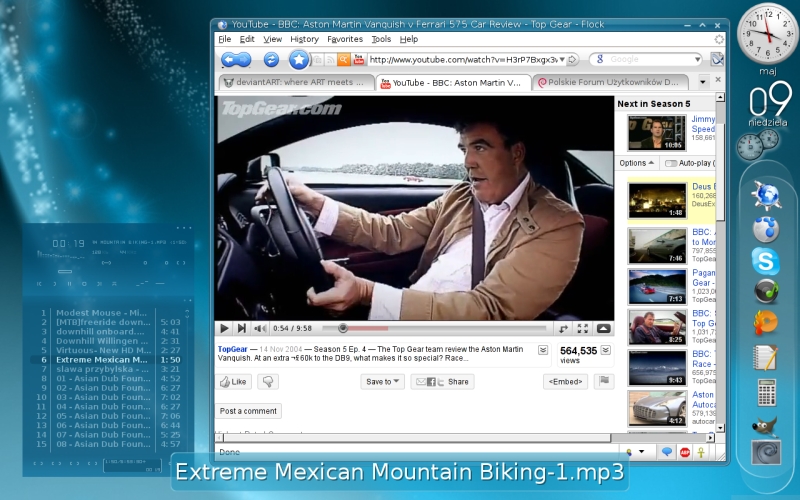The image size is (800, 500).
Task: Launch GIMP from the dock
Action: (765, 427)
